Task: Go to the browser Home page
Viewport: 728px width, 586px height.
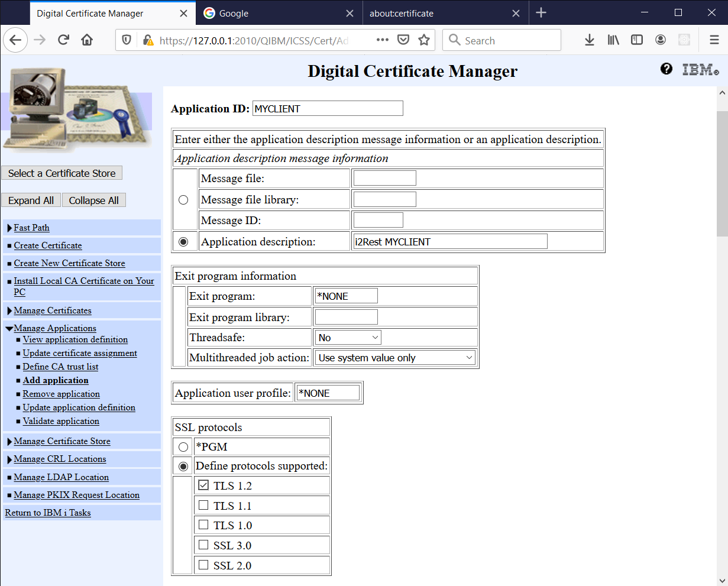Action: 87,40
